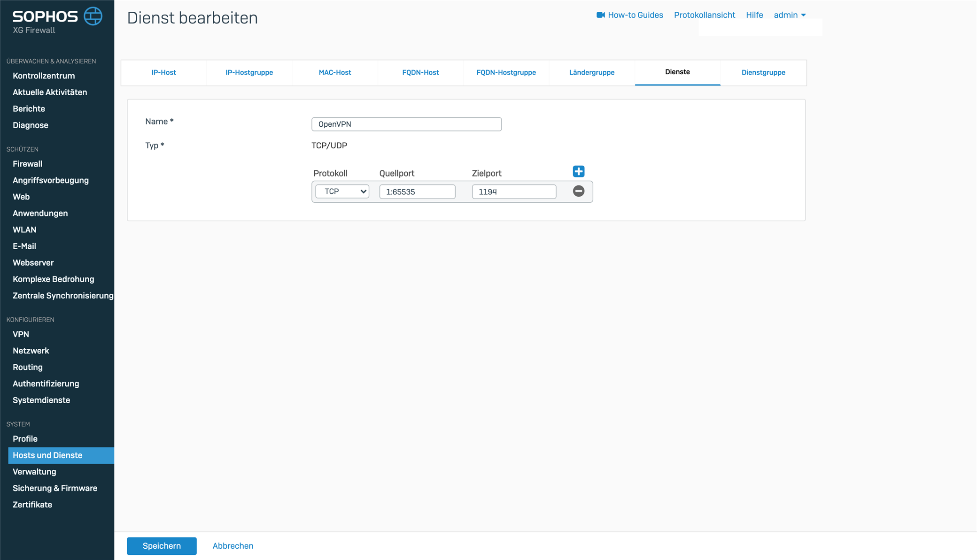Go to Profile in the sidebar
Viewport: 977px width, 560px height.
click(25, 438)
